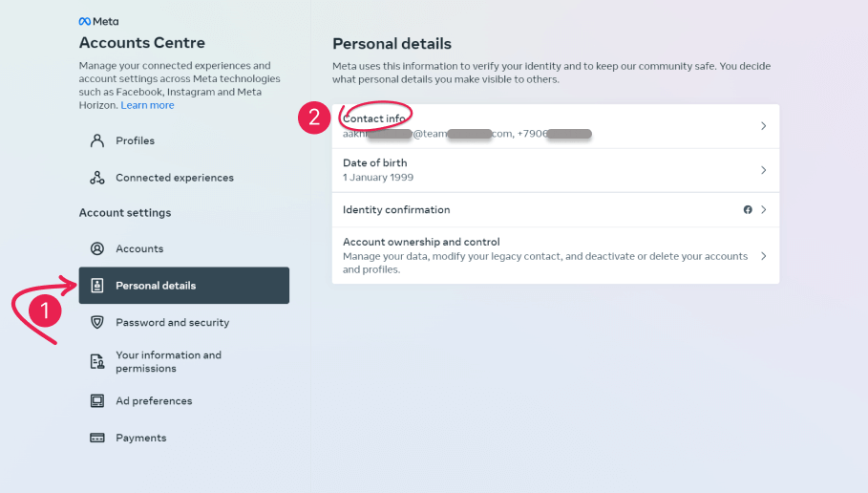Viewport: 868px width, 493px height.
Task: Open Account ownership and control chevron
Action: pos(763,256)
